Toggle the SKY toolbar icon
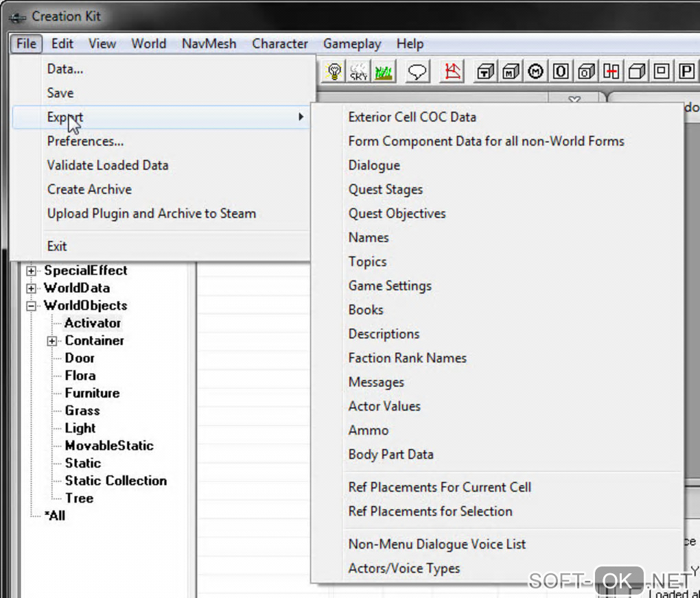This screenshot has width=700, height=598. [359, 71]
